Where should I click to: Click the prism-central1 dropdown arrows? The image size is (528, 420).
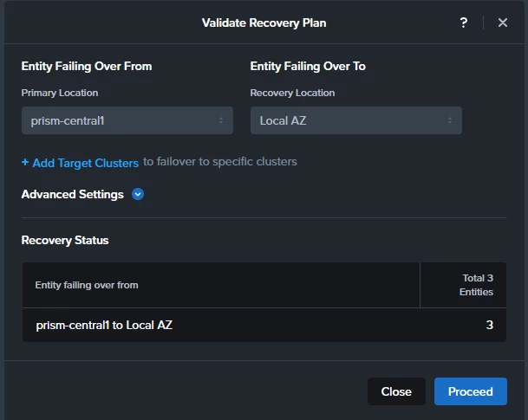[x=221, y=120]
